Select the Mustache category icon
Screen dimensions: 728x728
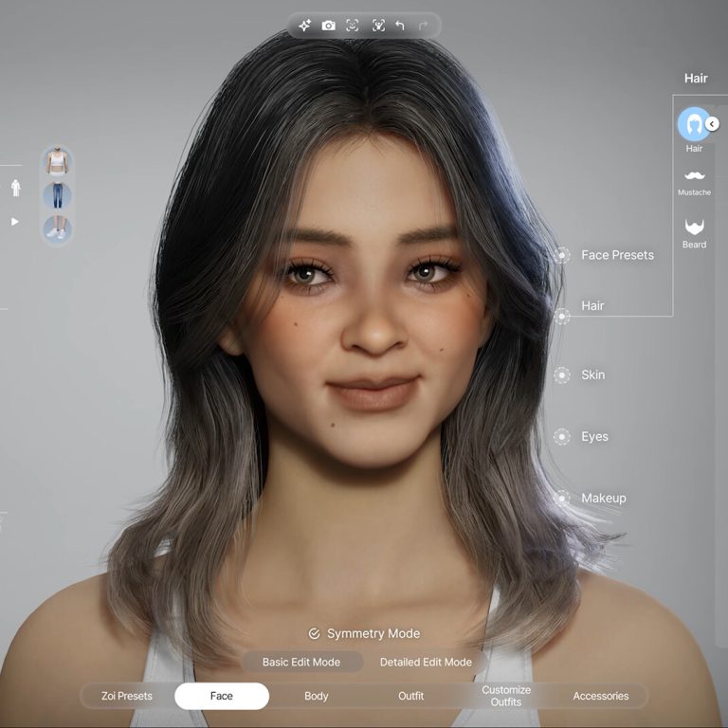[694, 176]
